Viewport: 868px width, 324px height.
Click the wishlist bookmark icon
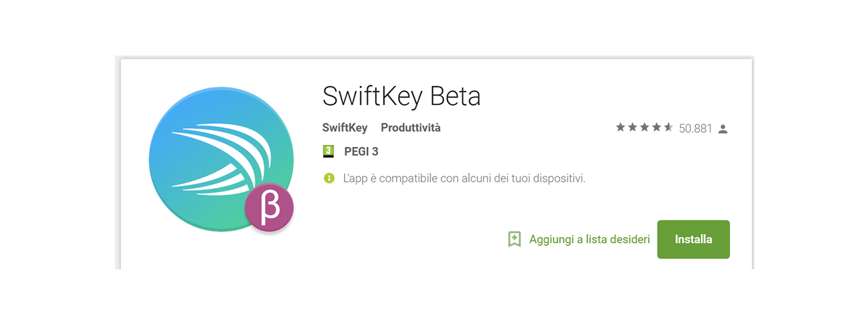tap(514, 239)
